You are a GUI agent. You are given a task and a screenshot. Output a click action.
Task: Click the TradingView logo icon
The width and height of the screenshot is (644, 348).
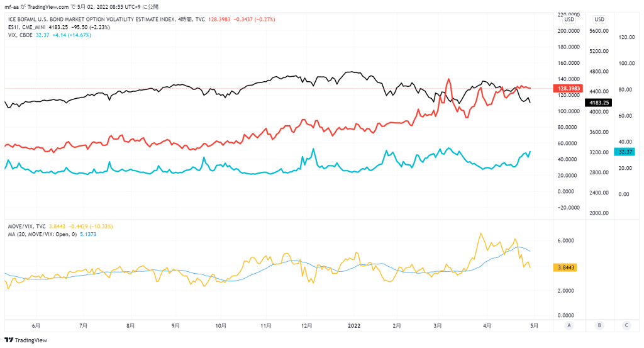(x=9, y=340)
